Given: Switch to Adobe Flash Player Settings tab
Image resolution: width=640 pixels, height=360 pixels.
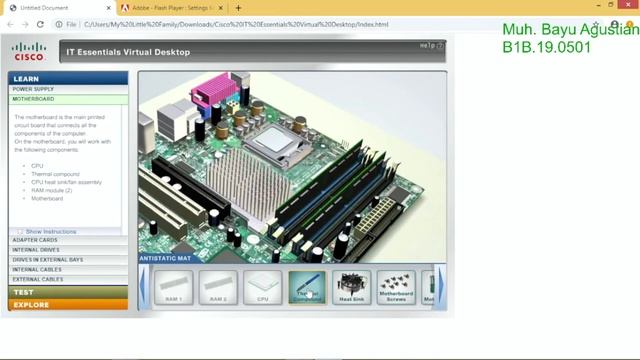Looking at the screenshot, I should click(x=171, y=8).
